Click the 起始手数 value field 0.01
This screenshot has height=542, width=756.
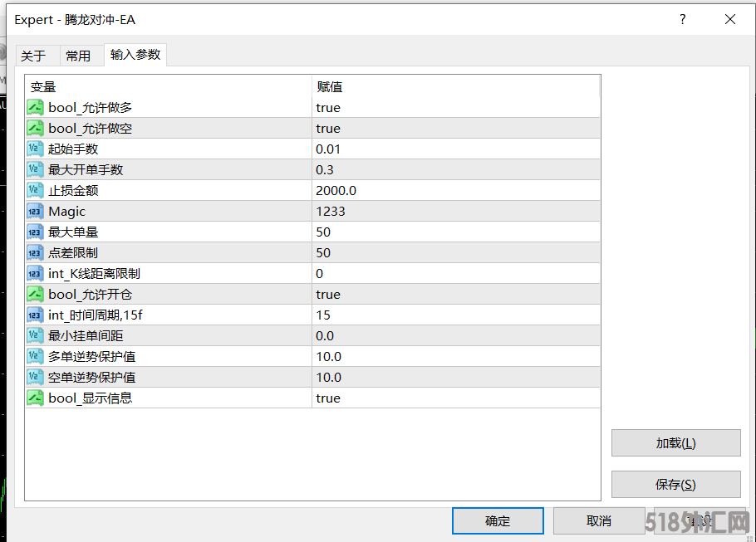328,149
